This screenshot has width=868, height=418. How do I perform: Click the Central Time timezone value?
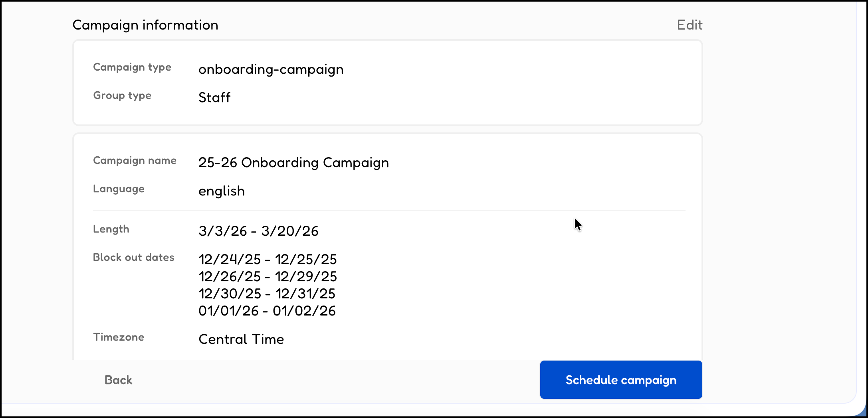[241, 339]
